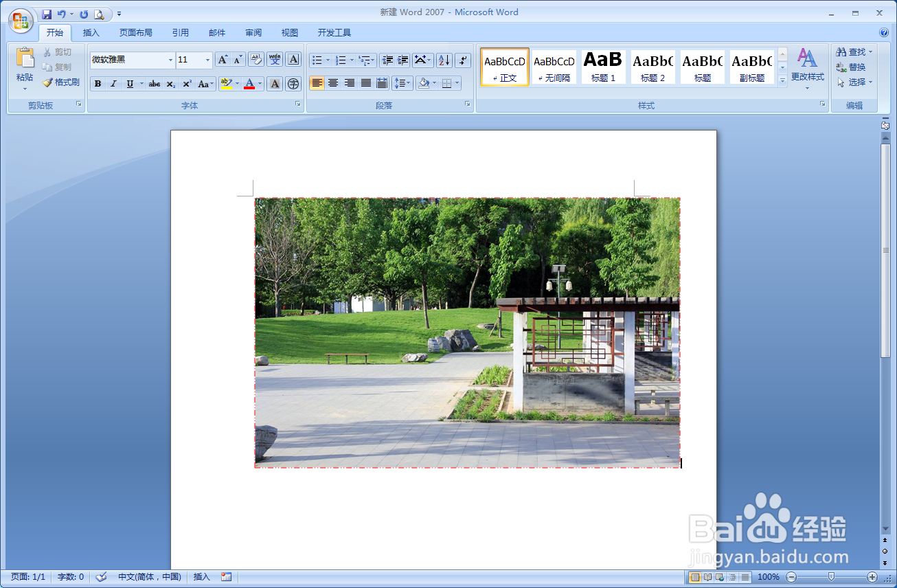Switch to the Insert (插入) tab

pos(91,32)
